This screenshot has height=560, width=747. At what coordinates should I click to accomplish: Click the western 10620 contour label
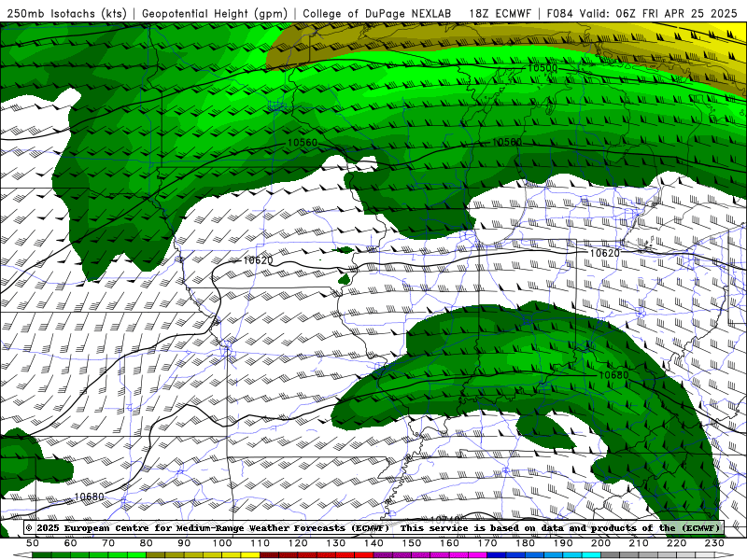coord(258,260)
